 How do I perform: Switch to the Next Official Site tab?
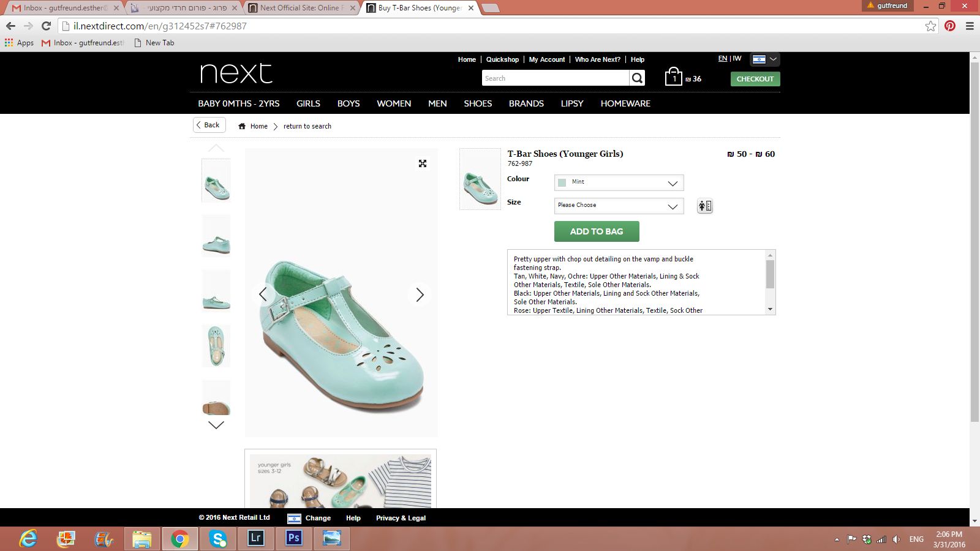pos(303,8)
